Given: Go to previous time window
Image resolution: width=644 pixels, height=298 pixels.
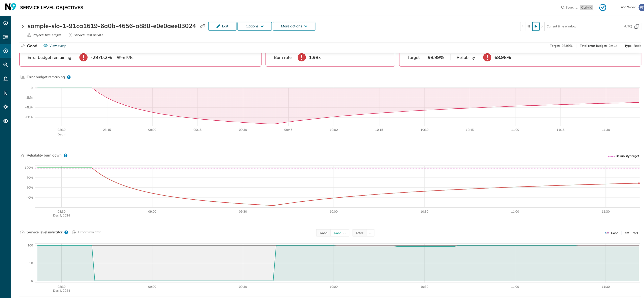Looking at the screenshot, I should pos(522,26).
